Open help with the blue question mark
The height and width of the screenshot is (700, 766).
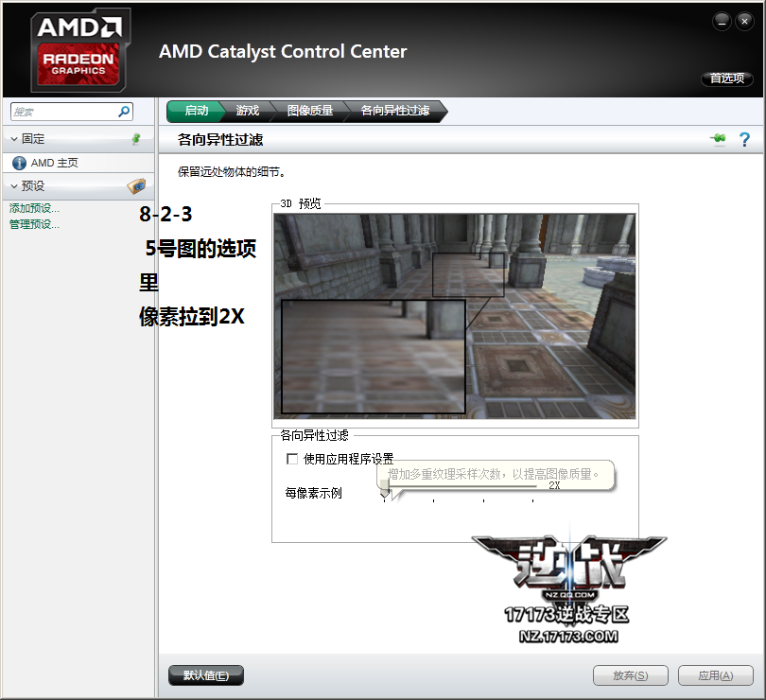click(744, 139)
